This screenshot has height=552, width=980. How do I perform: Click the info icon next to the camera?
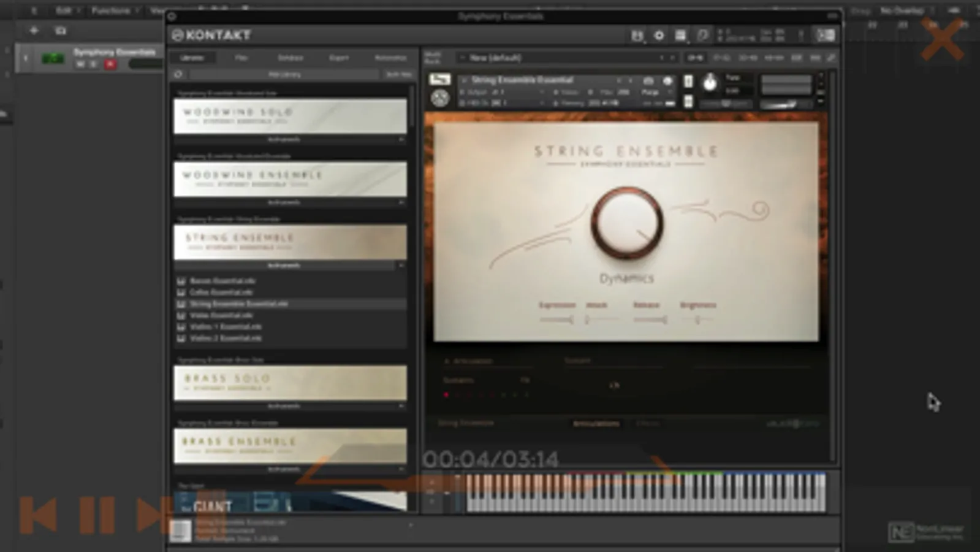[x=667, y=80]
